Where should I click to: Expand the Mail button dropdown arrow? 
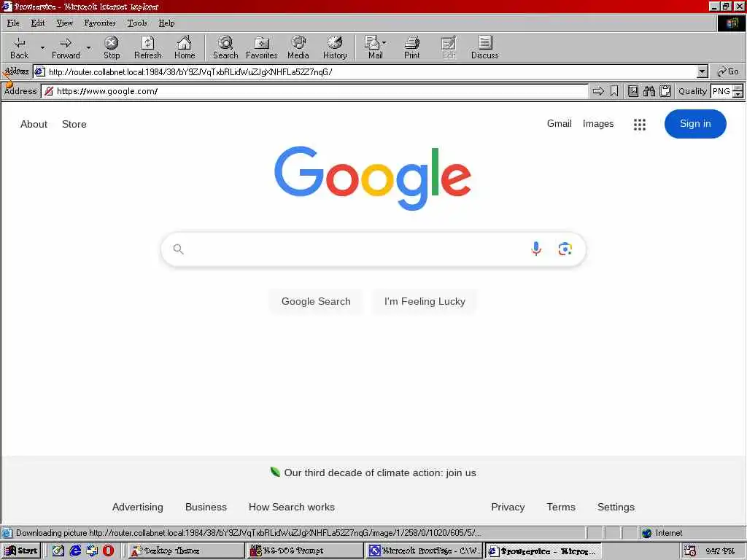tap(384, 42)
